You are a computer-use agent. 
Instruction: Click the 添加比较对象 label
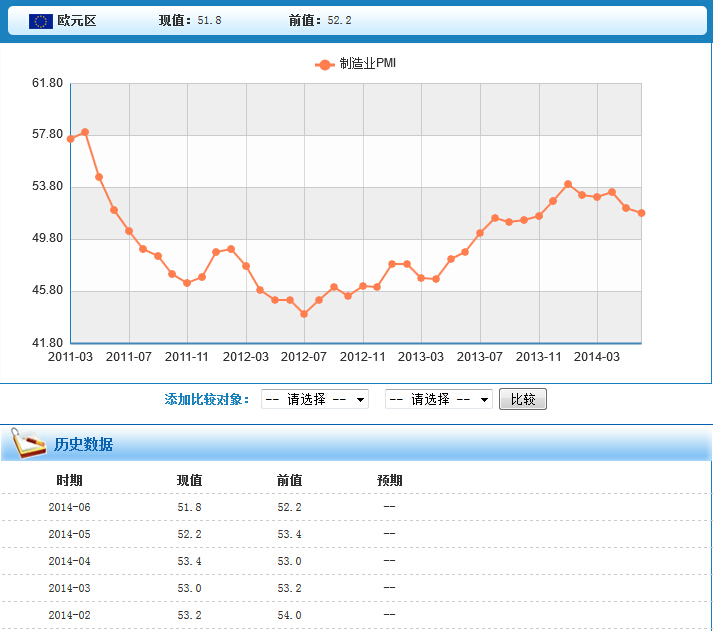pyautogui.click(x=206, y=399)
